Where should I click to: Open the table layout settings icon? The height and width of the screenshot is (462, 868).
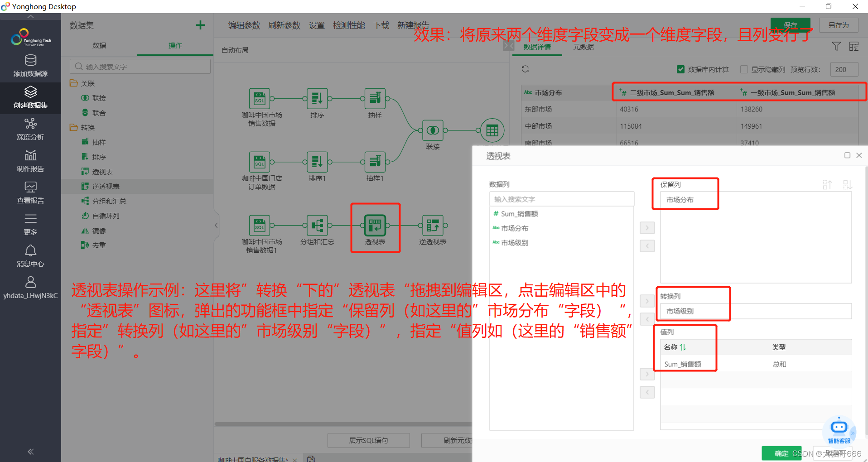tap(854, 46)
